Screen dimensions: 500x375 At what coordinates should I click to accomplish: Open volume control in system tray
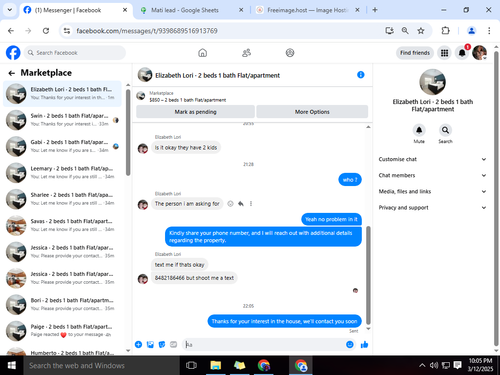click(434, 365)
